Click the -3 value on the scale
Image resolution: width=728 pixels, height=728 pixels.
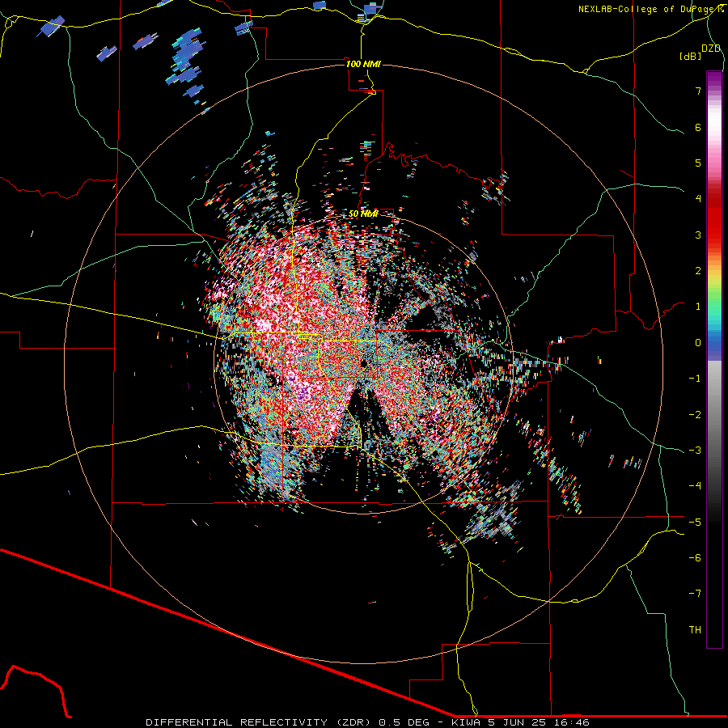[695, 451]
